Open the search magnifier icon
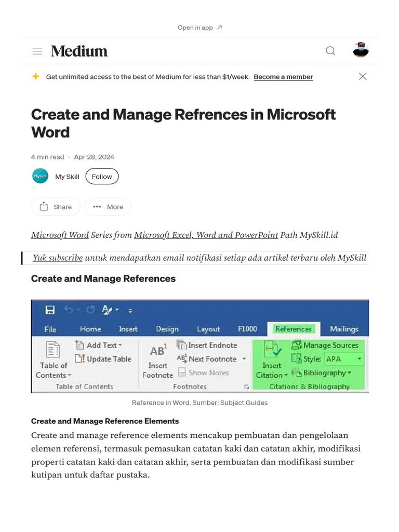Screen dimensions: 399x532 tap(330, 51)
